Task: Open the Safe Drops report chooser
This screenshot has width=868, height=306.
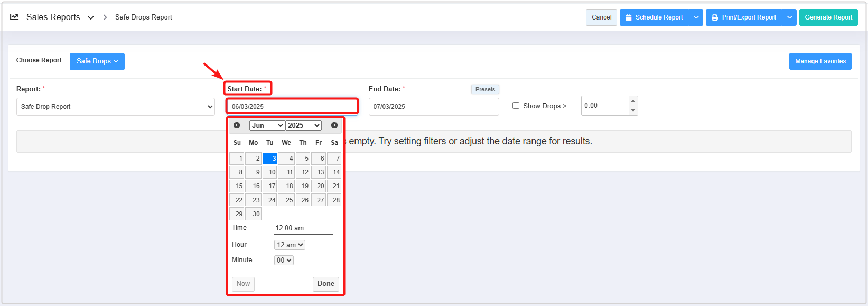Action: pos(97,61)
